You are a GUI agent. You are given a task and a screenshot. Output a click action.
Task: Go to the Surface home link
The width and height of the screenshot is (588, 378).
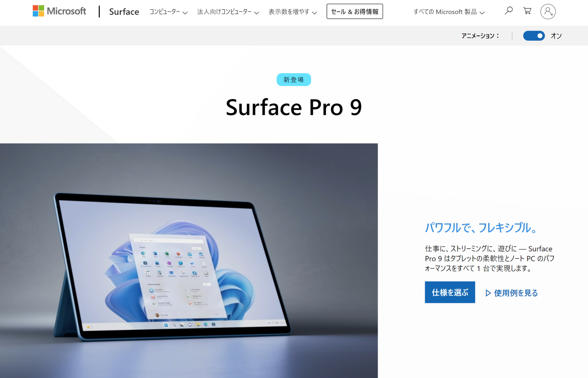[x=124, y=12]
